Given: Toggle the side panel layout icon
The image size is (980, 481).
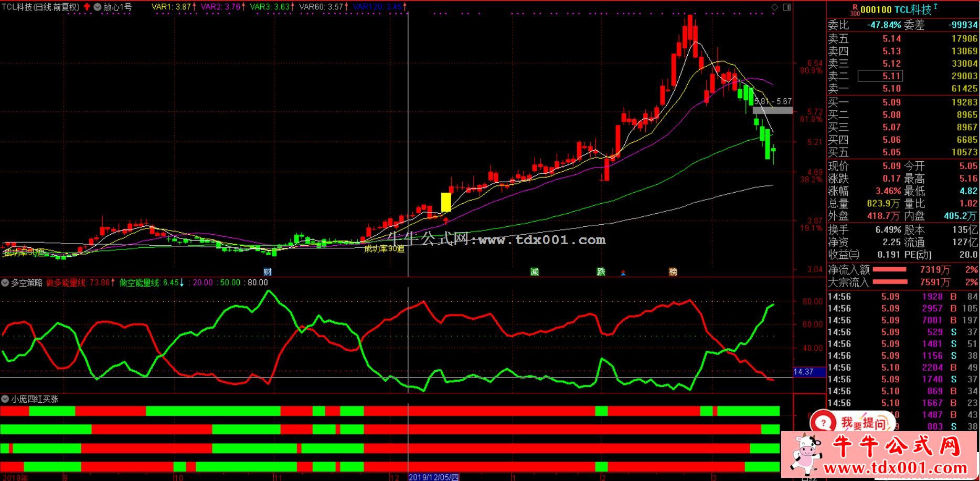Looking at the screenshot, I should 787,7.
